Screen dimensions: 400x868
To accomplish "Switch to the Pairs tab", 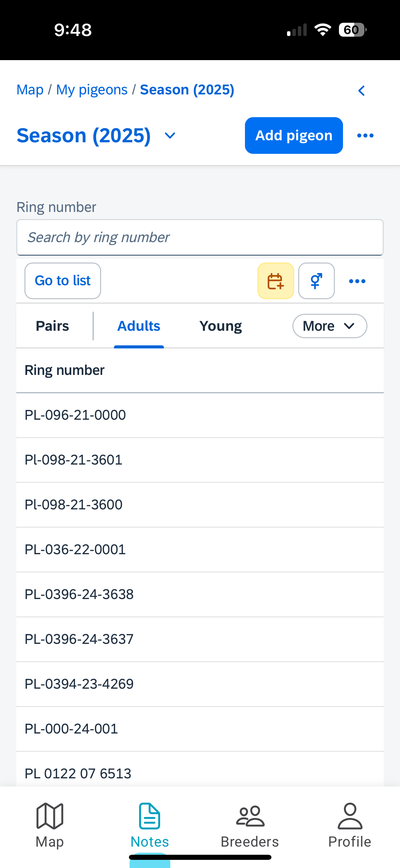I will click(x=52, y=326).
